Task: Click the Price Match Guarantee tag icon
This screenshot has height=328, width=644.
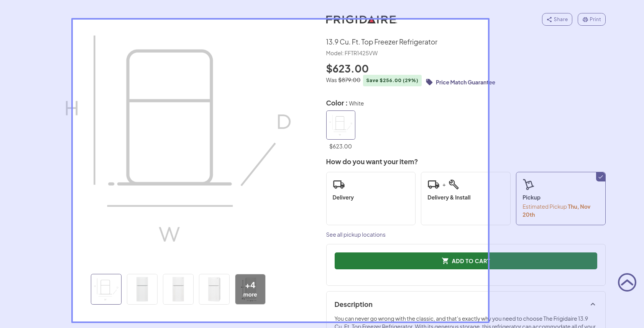Action: (429, 82)
